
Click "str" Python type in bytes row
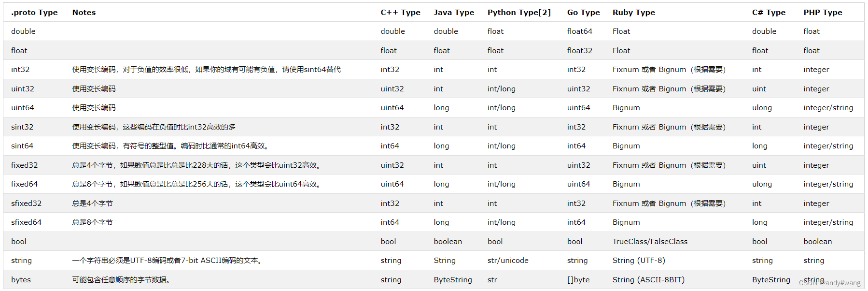[x=492, y=280]
